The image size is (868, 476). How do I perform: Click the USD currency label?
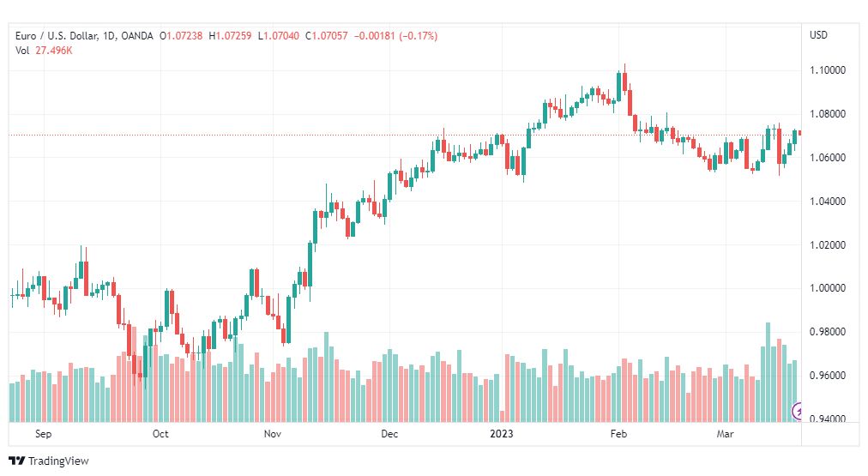[x=818, y=35]
